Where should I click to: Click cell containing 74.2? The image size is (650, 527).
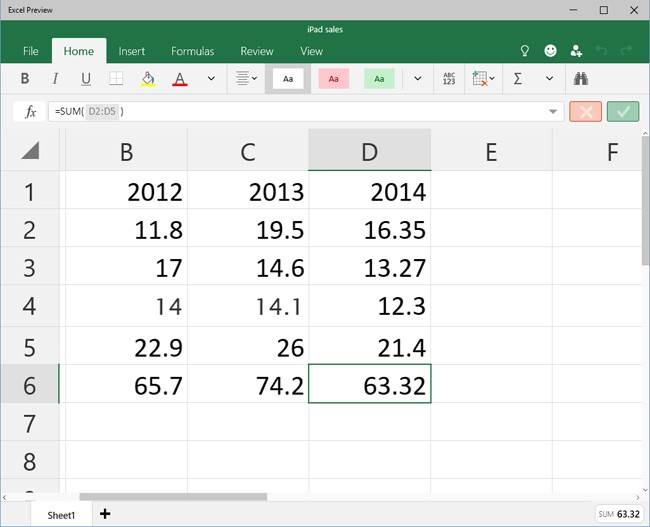[x=248, y=384]
